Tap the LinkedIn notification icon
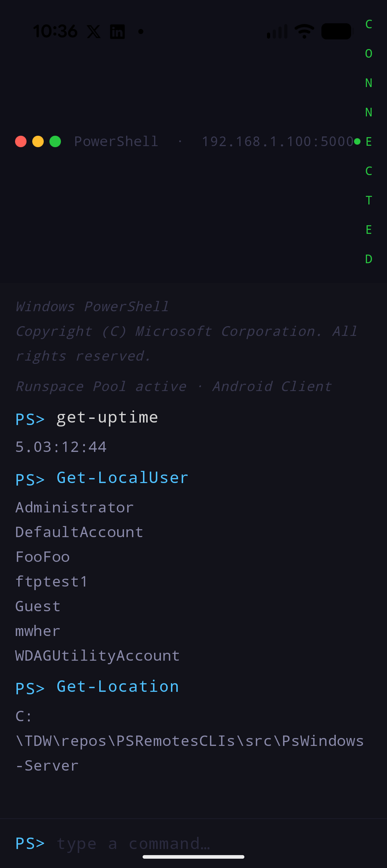 (x=117, y=32)
